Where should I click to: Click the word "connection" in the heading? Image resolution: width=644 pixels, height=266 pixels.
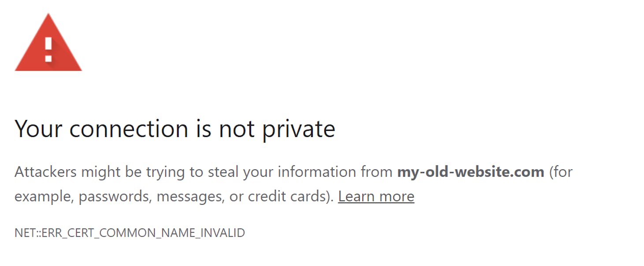tap(127, 129)
